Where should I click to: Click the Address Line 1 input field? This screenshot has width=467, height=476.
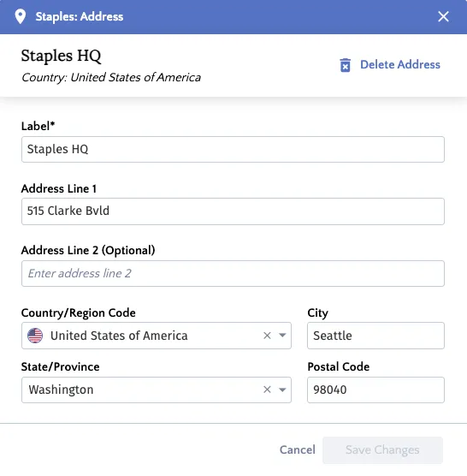pyautogui.click(x=233, y=211)
